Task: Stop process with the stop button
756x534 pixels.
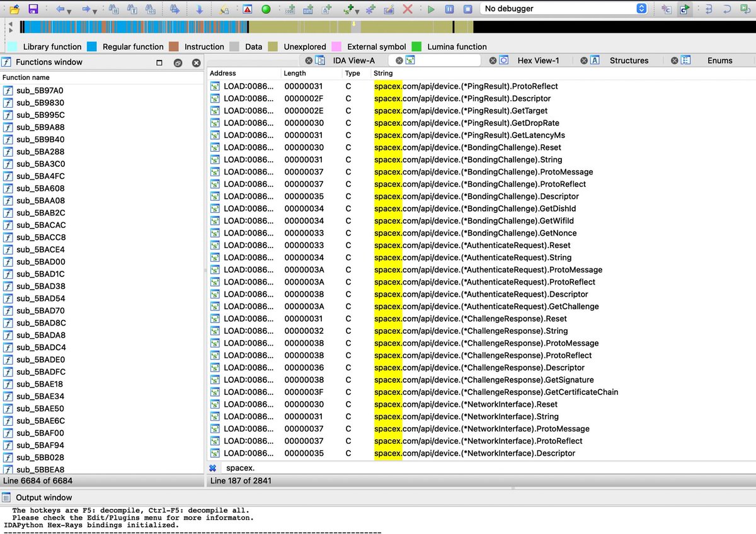Action: click(467, 9)
